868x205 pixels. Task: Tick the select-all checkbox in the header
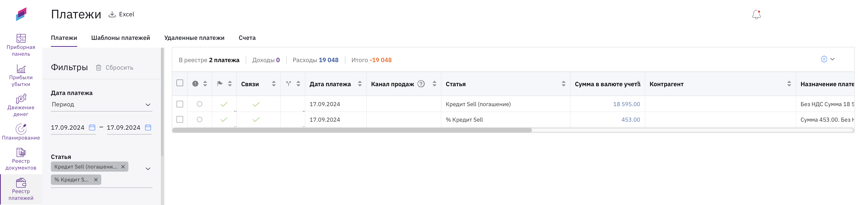coord(180,83)
